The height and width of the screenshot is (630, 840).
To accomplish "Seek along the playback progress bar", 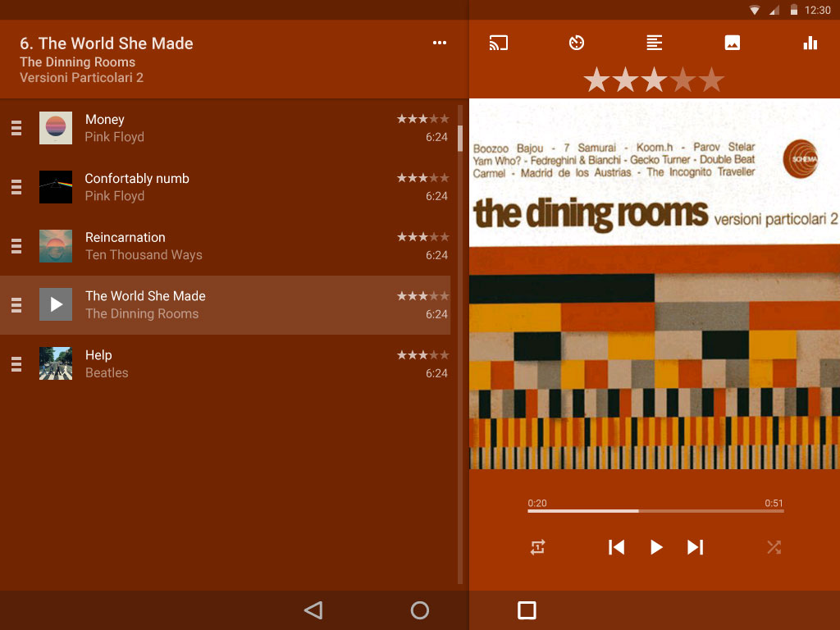I will (655, 511).
